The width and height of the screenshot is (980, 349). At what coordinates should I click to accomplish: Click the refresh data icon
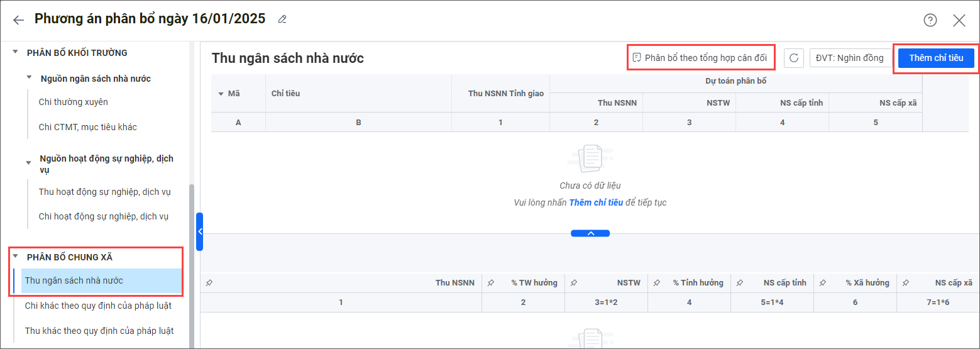coord(794,58)
